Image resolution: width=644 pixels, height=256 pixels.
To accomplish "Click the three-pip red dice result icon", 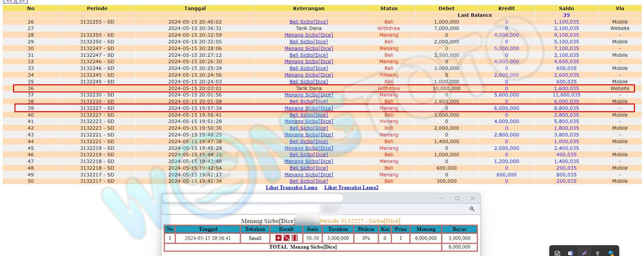I will [x=286, y=238].
